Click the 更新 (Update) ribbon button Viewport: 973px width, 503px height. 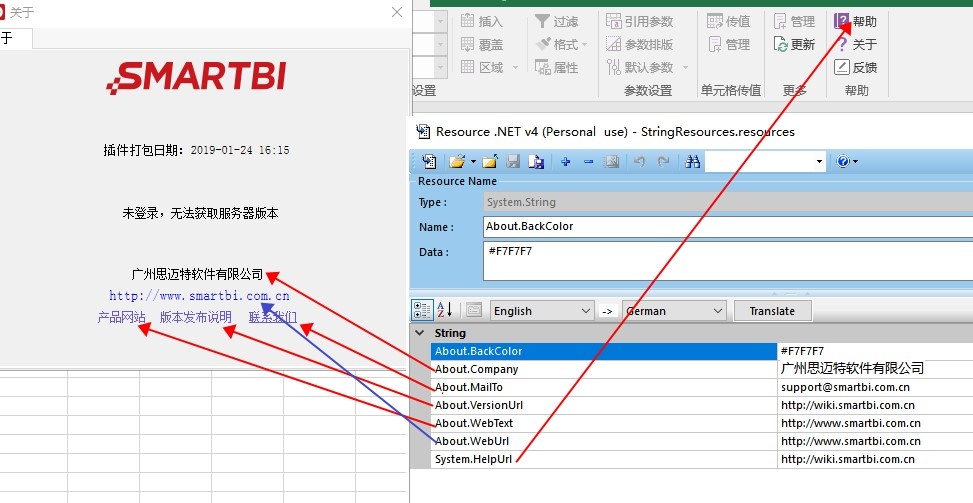[794, 45]
